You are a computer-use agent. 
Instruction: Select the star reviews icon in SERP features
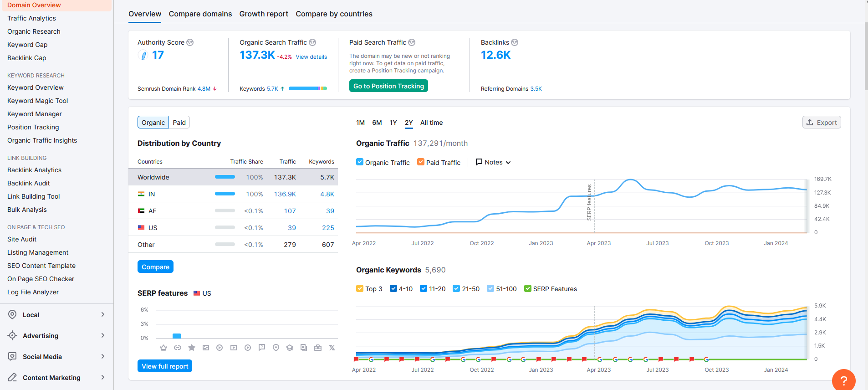pyautogui.click(x=192, y=348)
